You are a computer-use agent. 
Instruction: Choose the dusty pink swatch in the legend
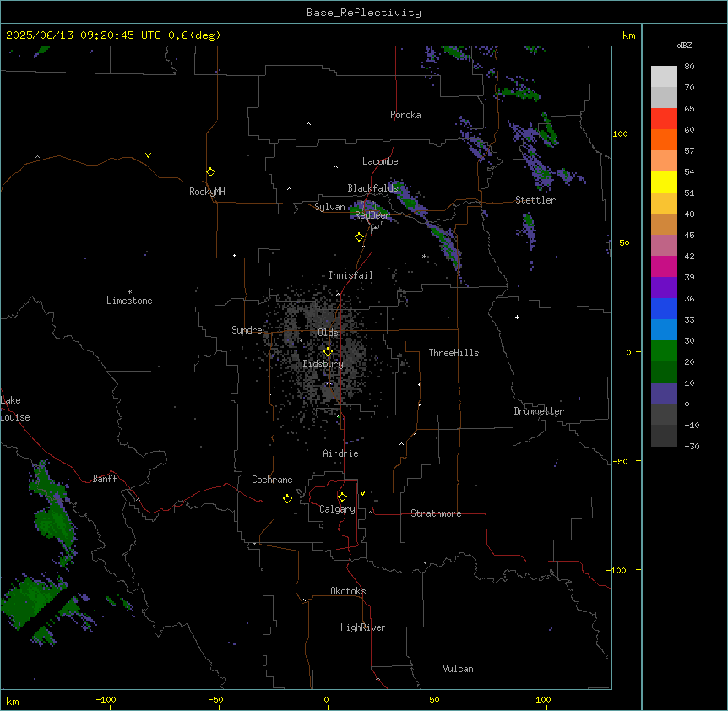click(x=664, y=246)
